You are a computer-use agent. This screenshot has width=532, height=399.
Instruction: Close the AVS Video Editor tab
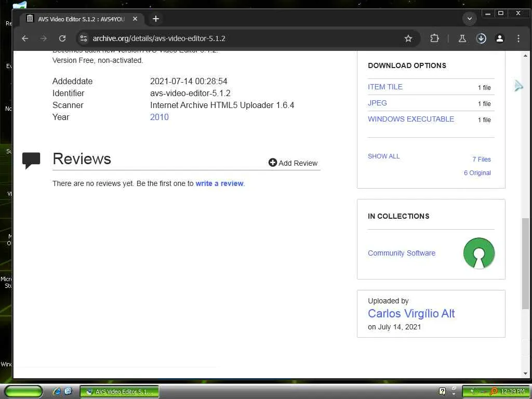(x=135, y=19)
